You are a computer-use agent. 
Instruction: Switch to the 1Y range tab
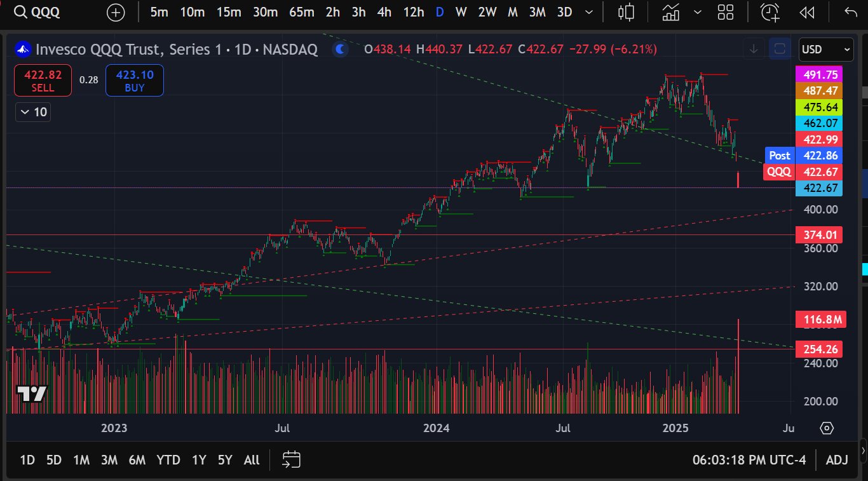198,459
